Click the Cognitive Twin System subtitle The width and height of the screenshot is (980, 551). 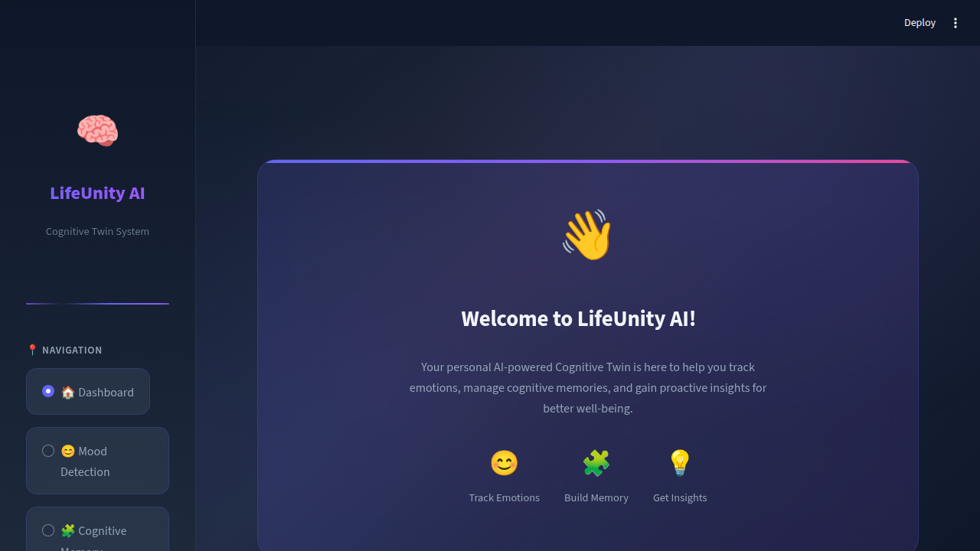[x=97, y=231]
